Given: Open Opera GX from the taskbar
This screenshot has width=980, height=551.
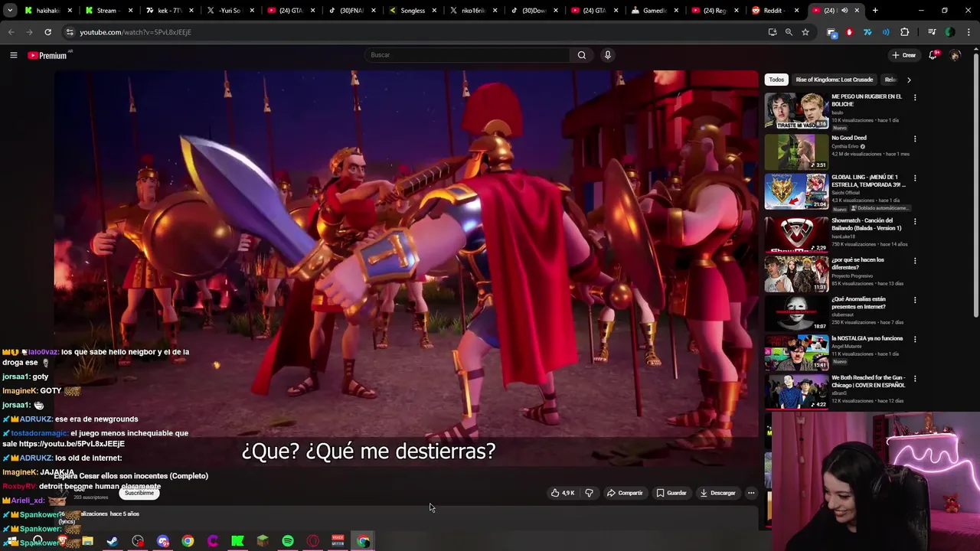Looking at the screenshot, I should [313, 542].
